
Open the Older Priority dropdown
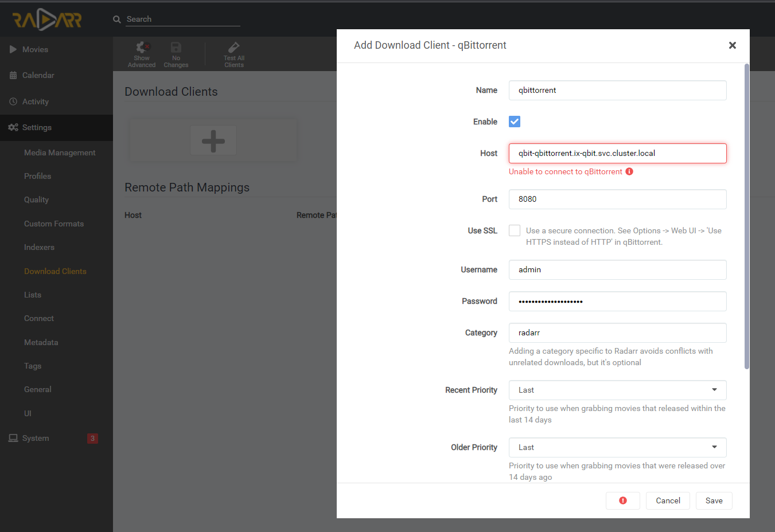click(x=617, y=447)
